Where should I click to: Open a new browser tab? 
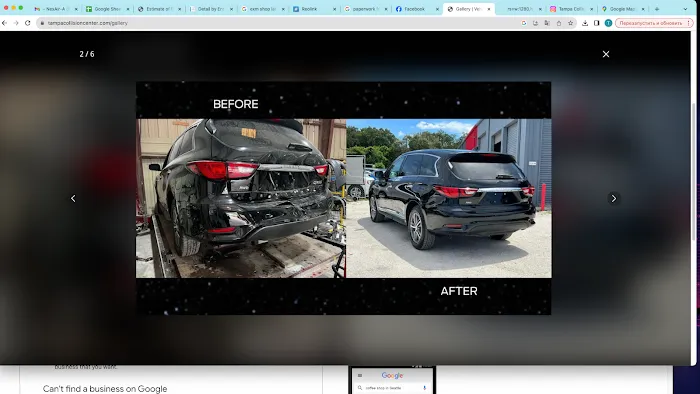click(x=657, y=9)
